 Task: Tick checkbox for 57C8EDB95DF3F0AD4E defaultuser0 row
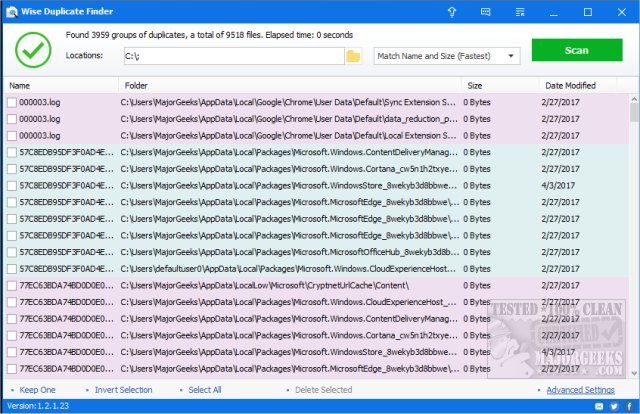pos(12,269)
